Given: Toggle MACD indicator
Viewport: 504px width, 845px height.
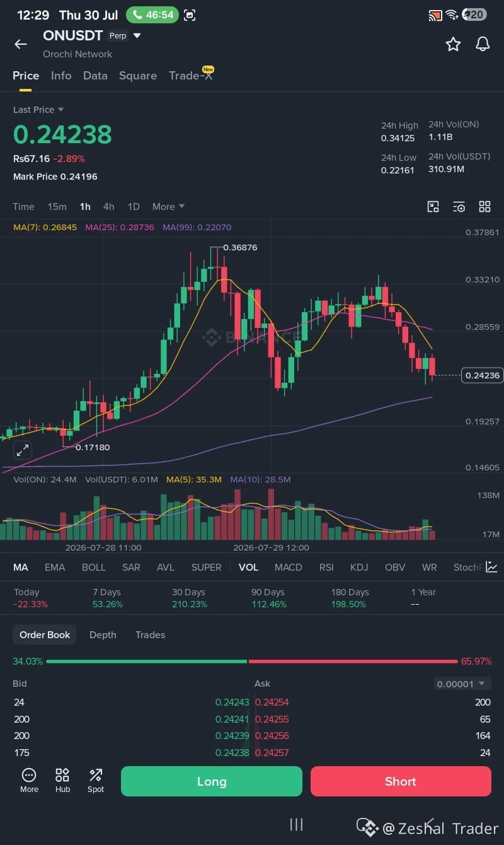Looking at the screenshot, I should point(289,568).
